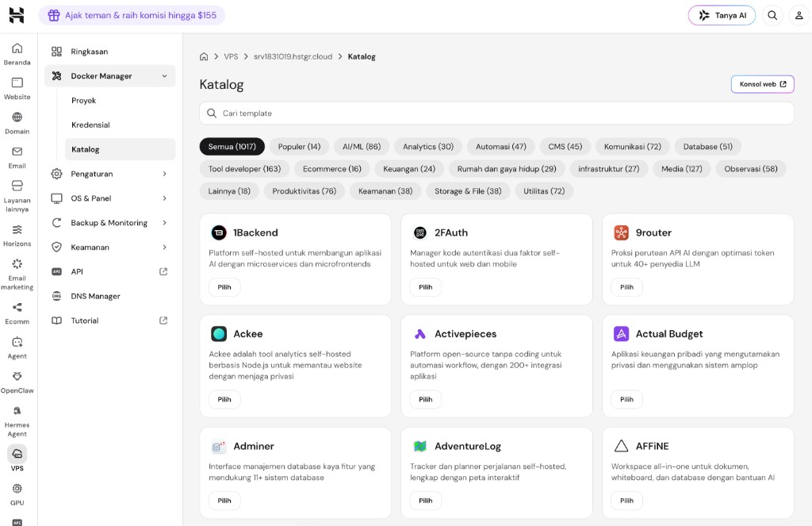Image resolution: width=812 pixels, height=526 pixels.
Task: Go to VPS in the breadcrumb
Action: [x=231, y=56]
